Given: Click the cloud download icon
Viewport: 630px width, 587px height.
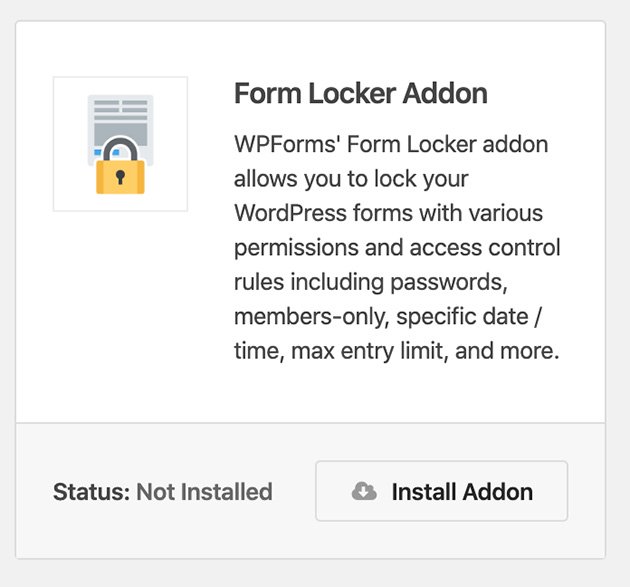Looking at the screenshot, I should coord(364,491).
